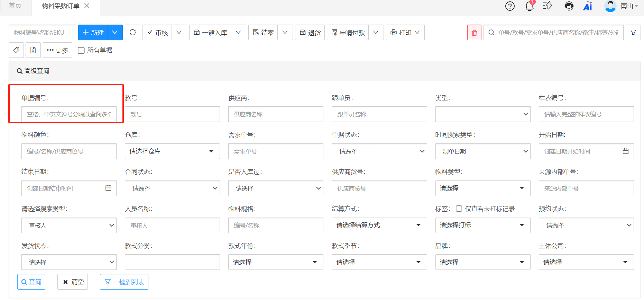Open the 请选择仓库 warehouse dropdown
644x300 pixels.
click(x=172, y=151)
